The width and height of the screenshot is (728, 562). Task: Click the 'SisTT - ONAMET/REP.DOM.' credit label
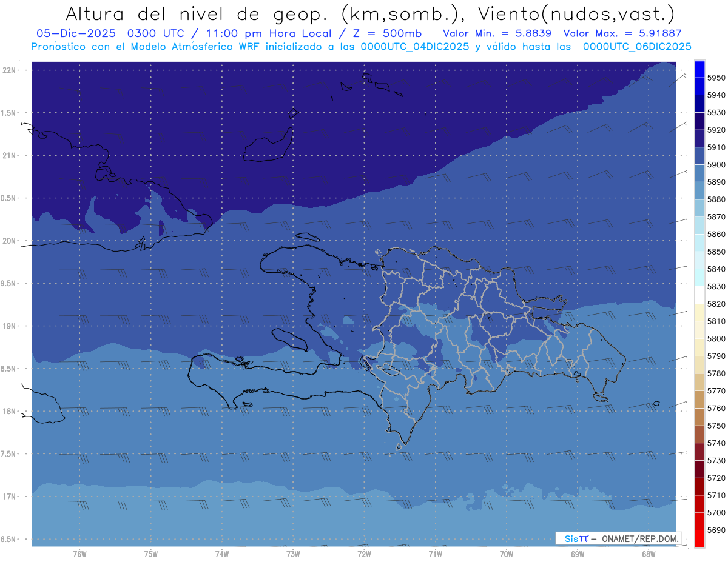point(619,538)
